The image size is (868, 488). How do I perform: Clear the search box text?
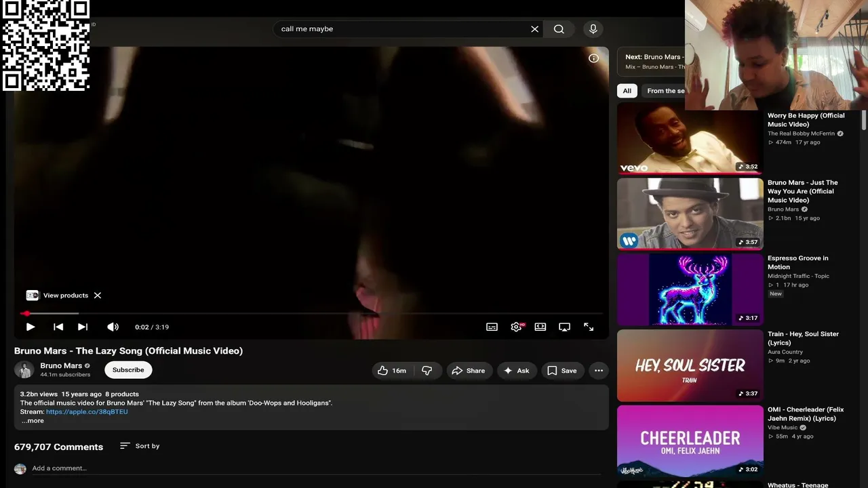point(534,29)
